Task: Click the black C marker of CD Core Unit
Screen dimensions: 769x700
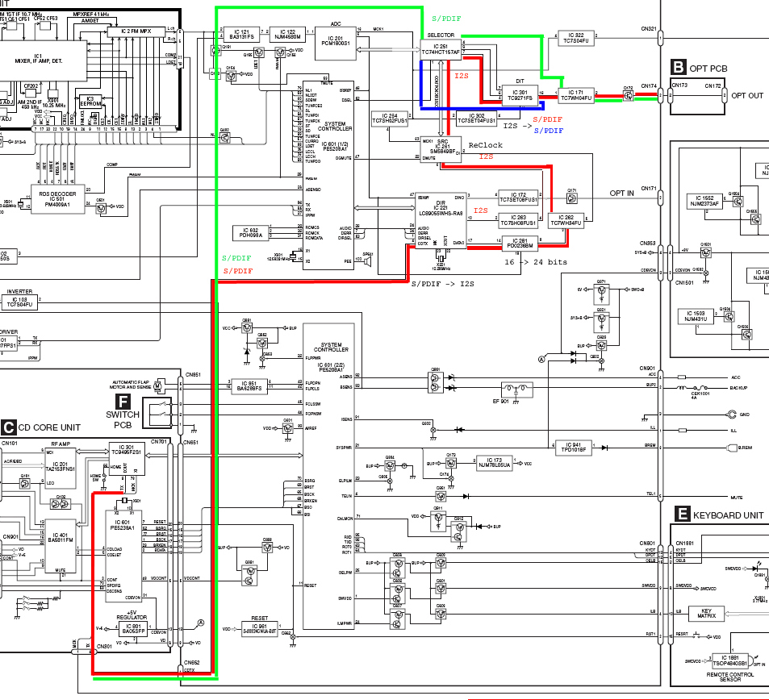Action: click(8, 427)
